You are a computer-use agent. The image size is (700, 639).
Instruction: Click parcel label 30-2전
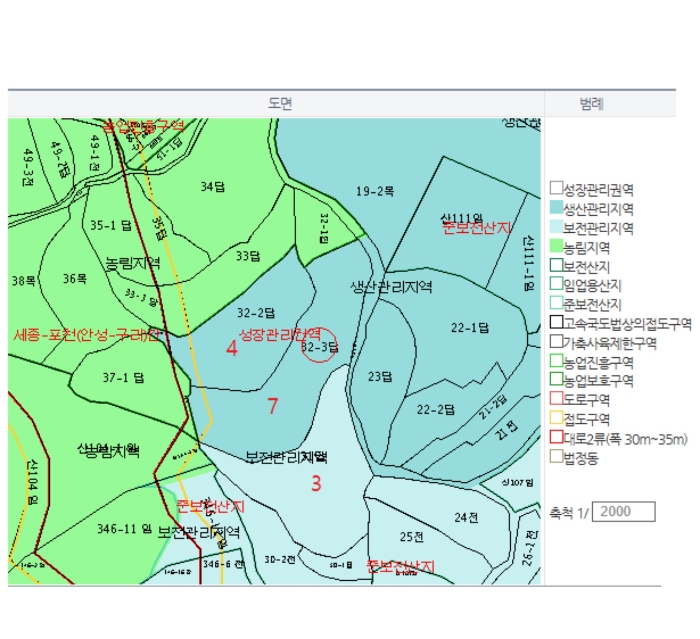pyautogui.click(x=280, y=560)
